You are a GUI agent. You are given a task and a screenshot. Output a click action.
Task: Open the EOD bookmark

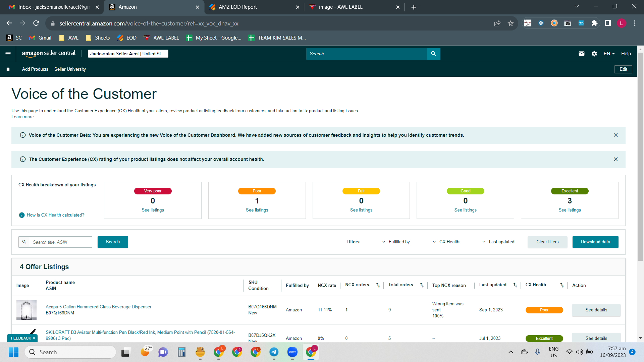[x=127, y=38]
